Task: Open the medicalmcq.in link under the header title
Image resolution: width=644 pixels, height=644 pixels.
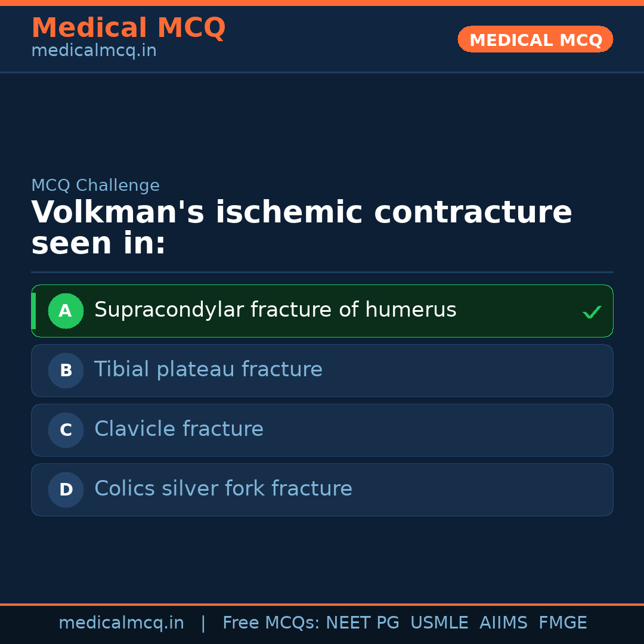Action: pos(94,51)
